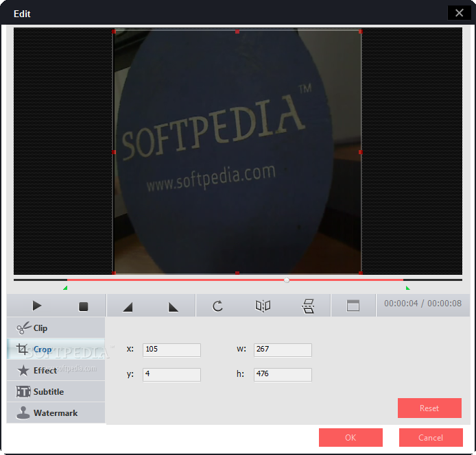Start playback with the play button
The height and width of the screenshot is (455, 476).
tap(37, 306)
